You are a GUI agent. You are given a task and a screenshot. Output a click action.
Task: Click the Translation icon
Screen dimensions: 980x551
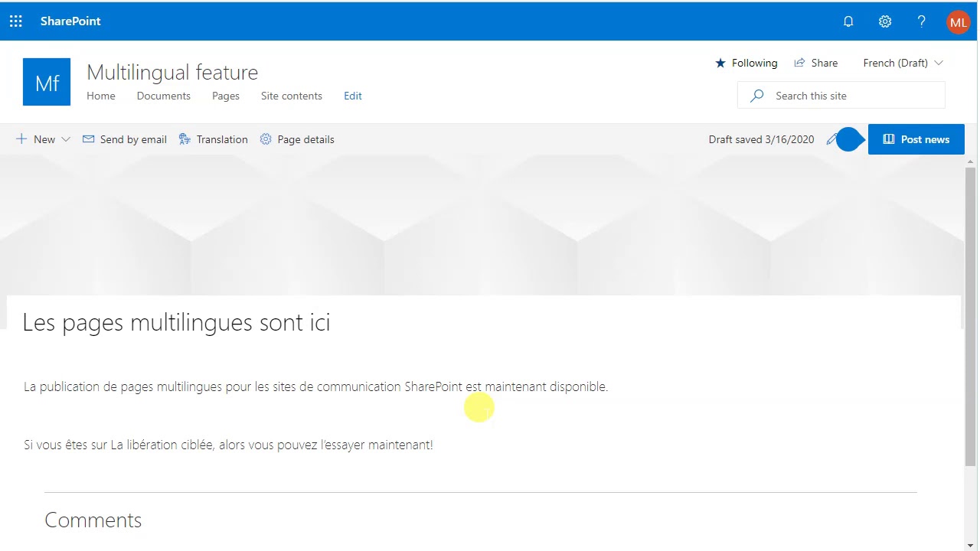pos(185,139)
